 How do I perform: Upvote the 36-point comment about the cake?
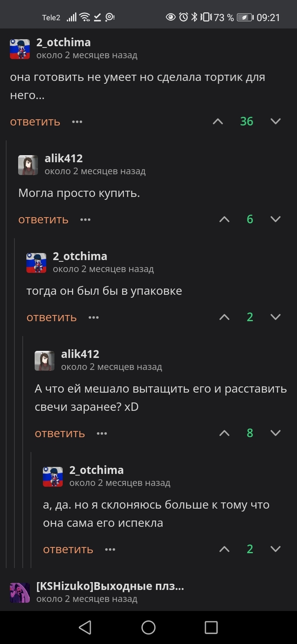click(x=218, y=121)
